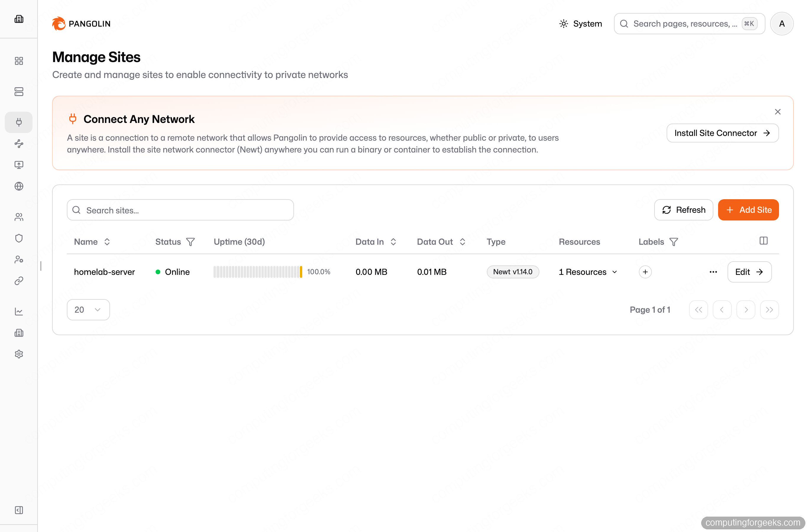Focus the Search sites field

tap(180, 210)
